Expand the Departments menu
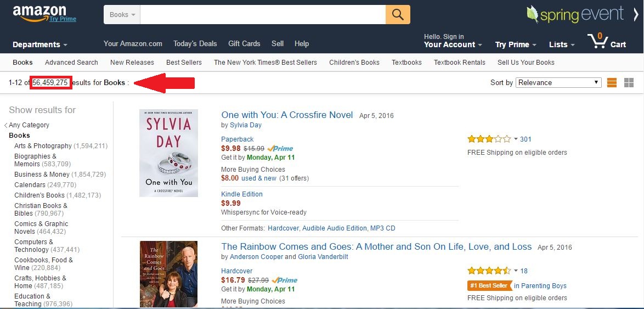 tap(40, 45)
